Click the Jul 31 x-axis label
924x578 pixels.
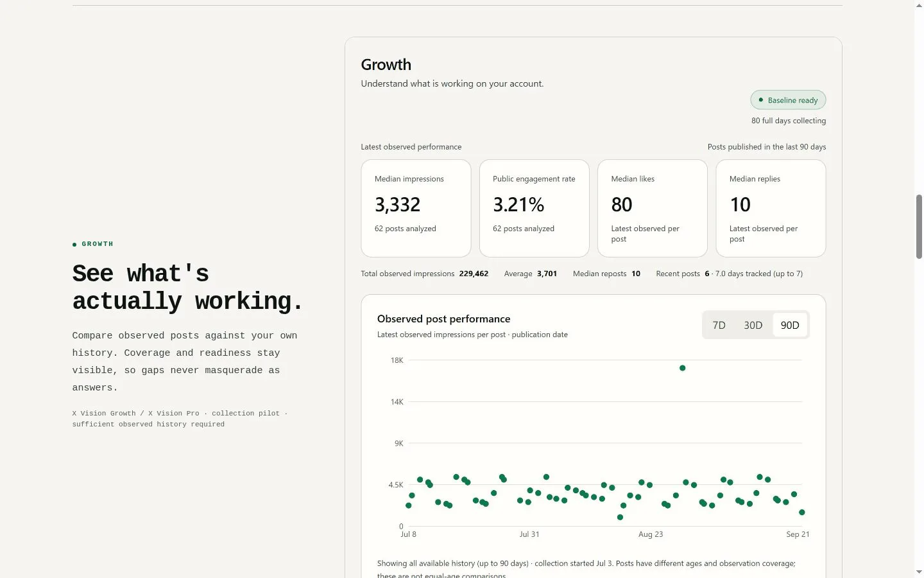click(x=529, y=534)
